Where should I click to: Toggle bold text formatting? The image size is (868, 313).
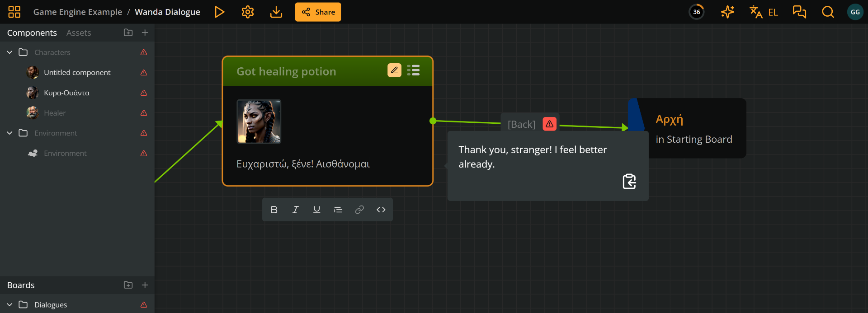pyautogui.click(x=274, y=210)
